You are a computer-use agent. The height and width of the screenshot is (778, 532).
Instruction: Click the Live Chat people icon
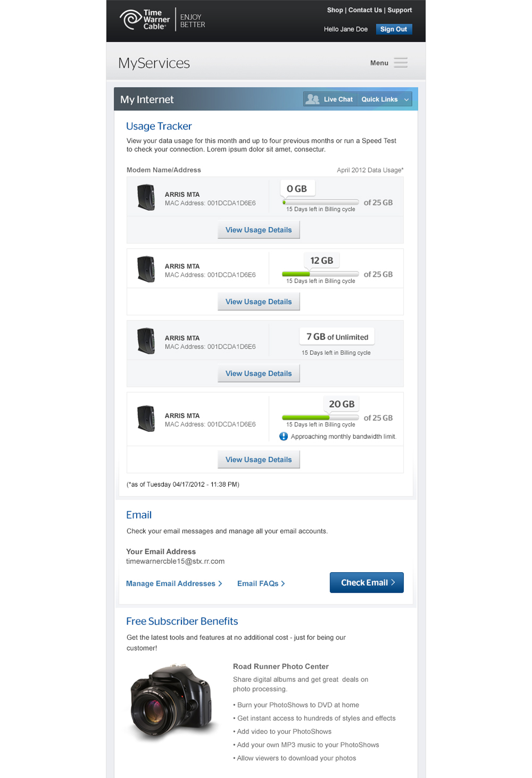313,100
